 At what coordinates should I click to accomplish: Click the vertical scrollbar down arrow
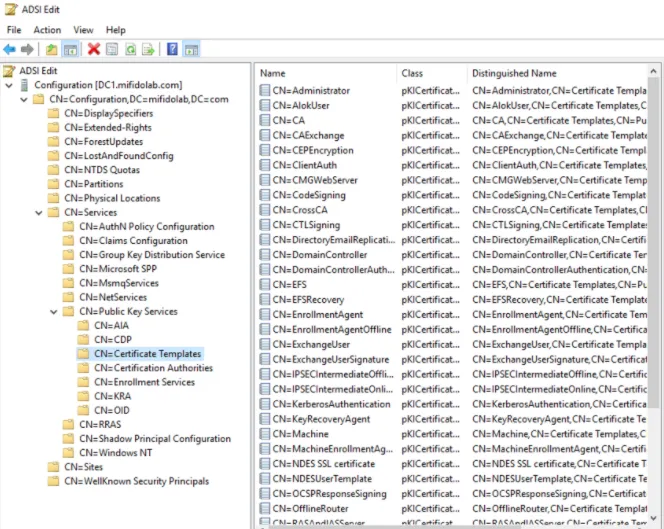point(653,518)
